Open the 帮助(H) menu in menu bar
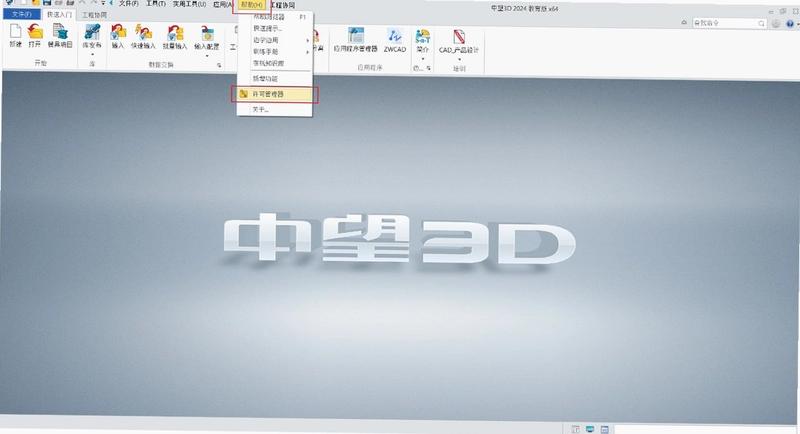Image resolution: width=800 pixels, height=434 pixels. 252,5
